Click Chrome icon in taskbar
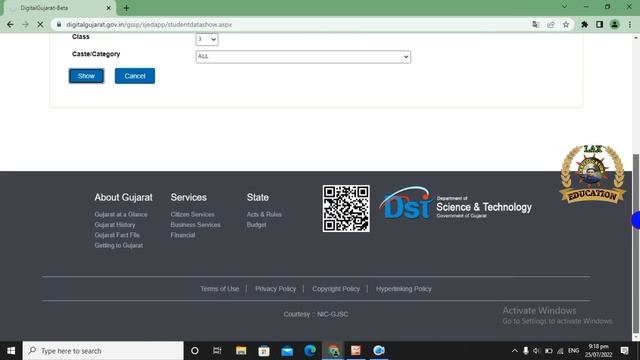The width and height of the screenshot is (640, 360). pos(333,351)
